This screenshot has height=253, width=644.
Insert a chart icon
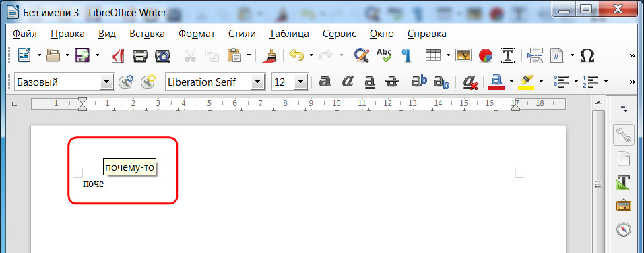[486, 55]
